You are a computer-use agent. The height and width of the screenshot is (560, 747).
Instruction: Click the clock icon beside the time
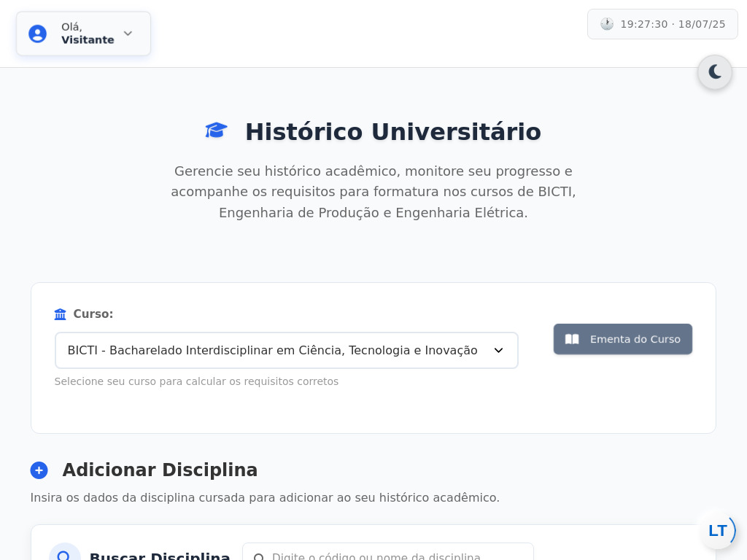[606, 24]
